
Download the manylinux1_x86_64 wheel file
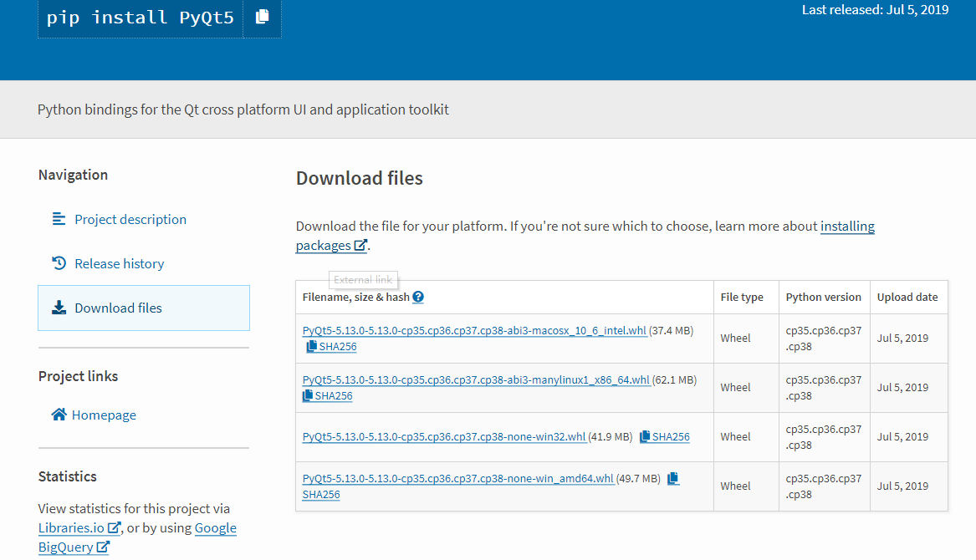click(x=476, y=379)
